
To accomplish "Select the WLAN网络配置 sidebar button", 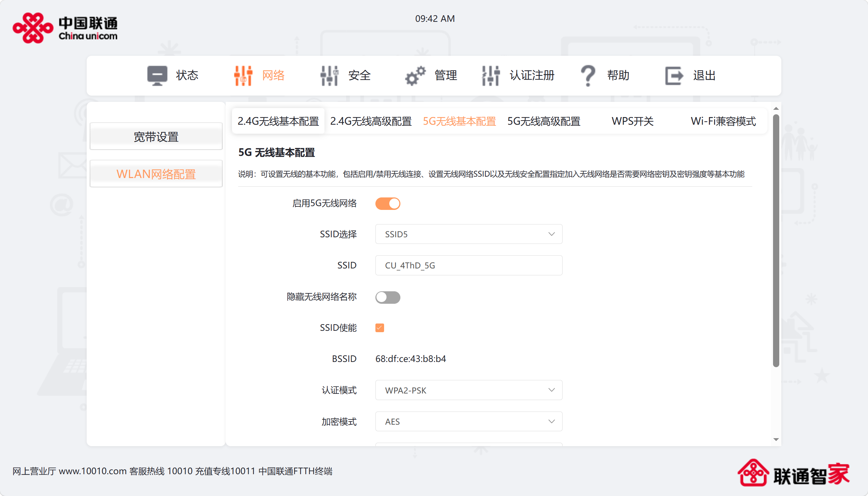I will coord(156,174).
